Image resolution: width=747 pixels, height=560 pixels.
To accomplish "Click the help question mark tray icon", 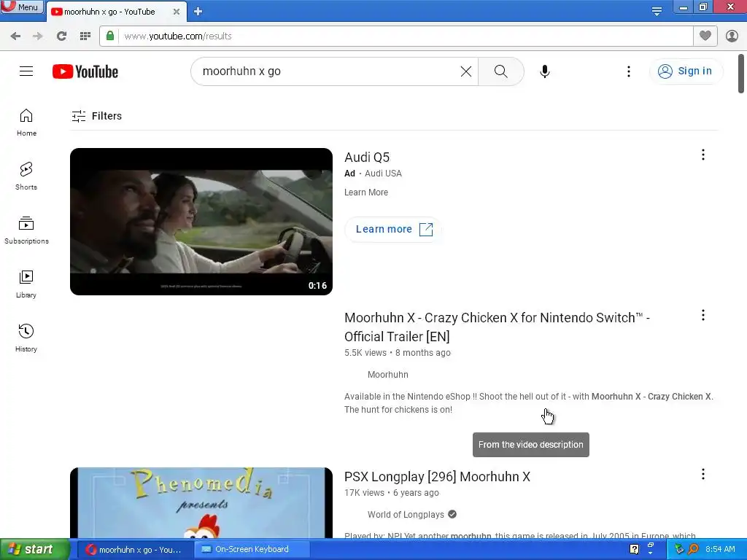I will point(634,550).
